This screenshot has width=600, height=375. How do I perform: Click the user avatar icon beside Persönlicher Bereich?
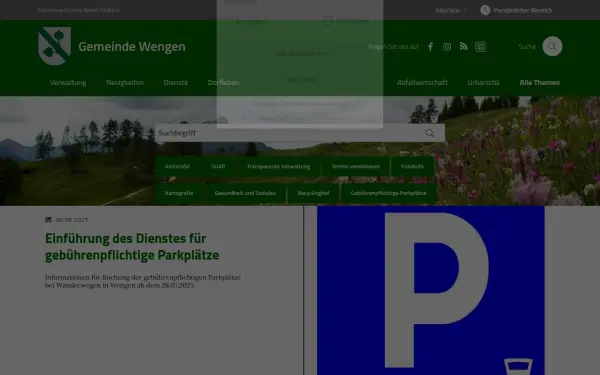pyautogui.click(x=485, y=10)
